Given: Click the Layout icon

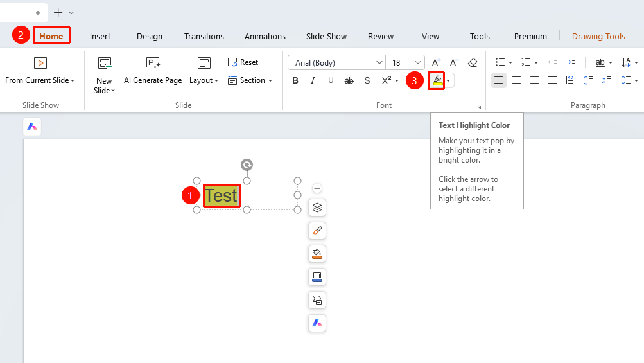Looking at the screenshot, I should tap(204, 63).
